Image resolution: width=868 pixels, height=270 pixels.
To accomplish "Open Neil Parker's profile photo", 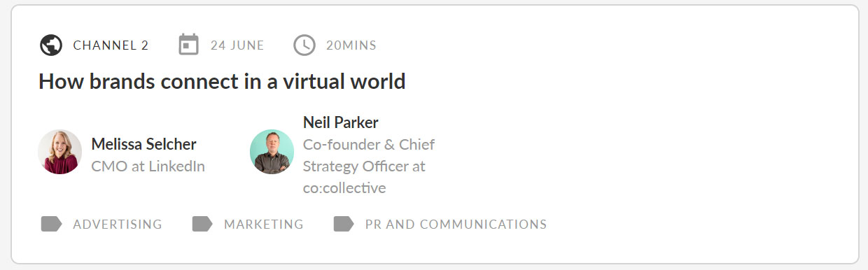I will coord(272,152).
